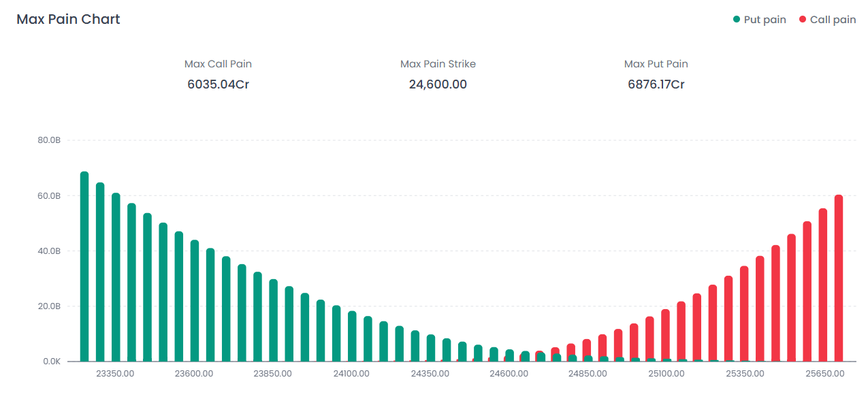Click the green Put pain legend dot
The height and width of the screenshot is (399, 868).
click(x=737, y=20)
